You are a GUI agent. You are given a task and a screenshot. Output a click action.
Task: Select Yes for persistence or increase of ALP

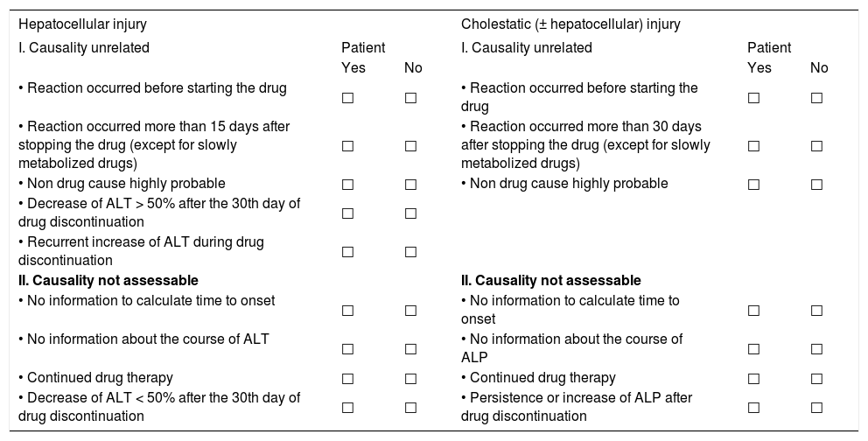[753, 407]
